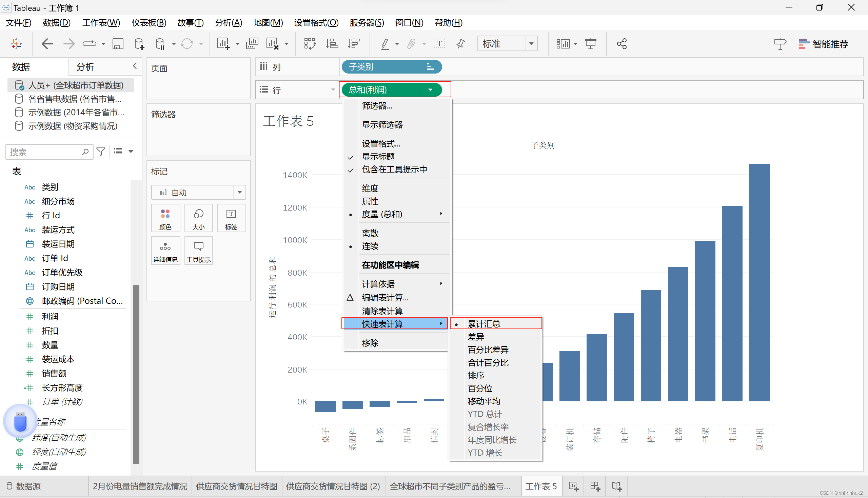Screen dimensions: 868x498
Task: Click the presentation mode icon
Action: tap(590, 44)
